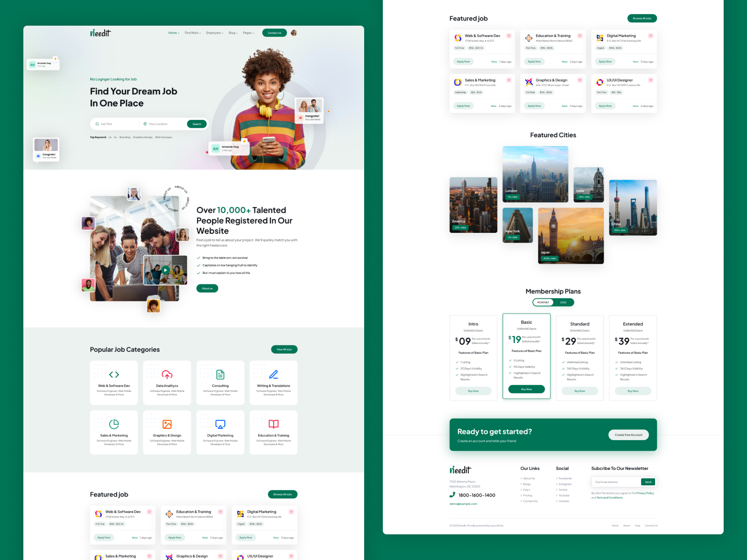Click the Your Email Address newsletter field
Image resolution: width=747 pixels, height=560 pixels.
[616, 482]
